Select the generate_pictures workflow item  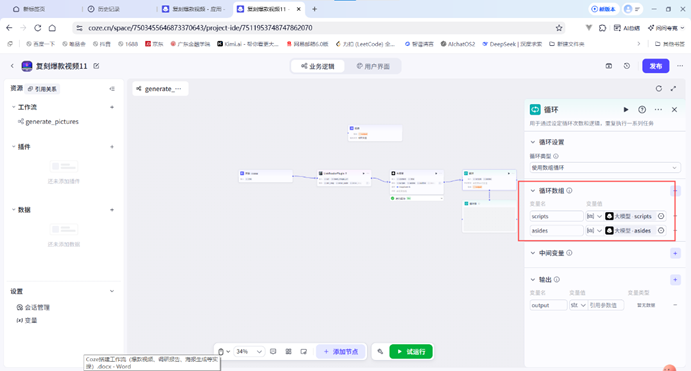[x=52, y=122]
